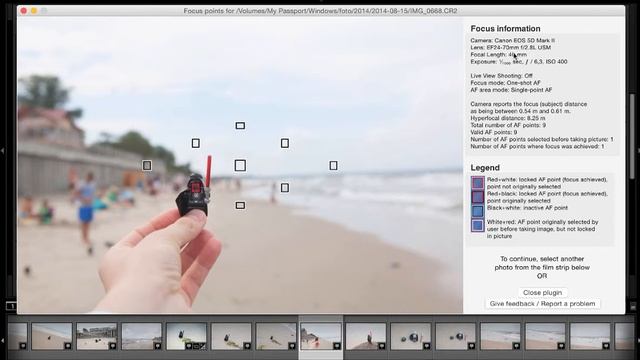Click the filmstrip left scroll arrow

tap(2, 340)
